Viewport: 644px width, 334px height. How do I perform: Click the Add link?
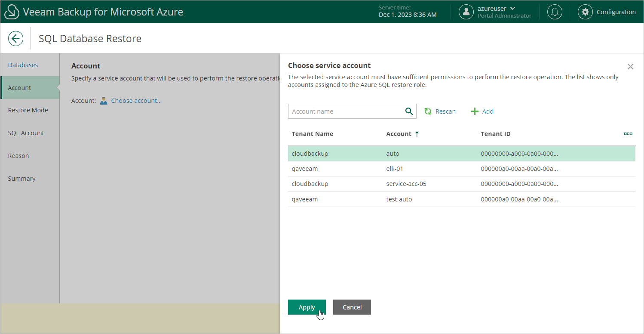(488, 111)
